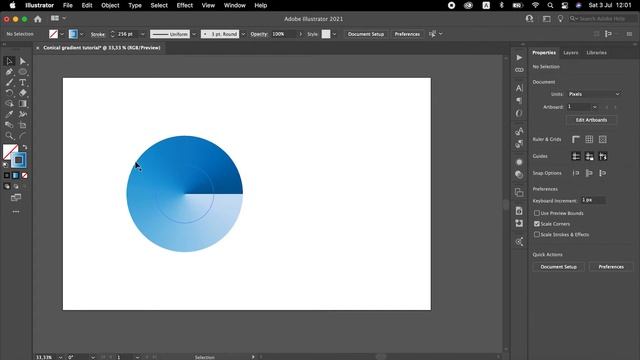Open Edit Toolbar three-dots button
The image size is (640, 360).
tap(16, 211)
